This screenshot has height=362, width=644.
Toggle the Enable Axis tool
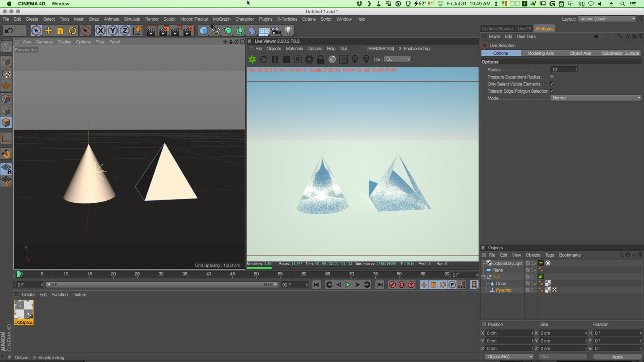[6, 138]
